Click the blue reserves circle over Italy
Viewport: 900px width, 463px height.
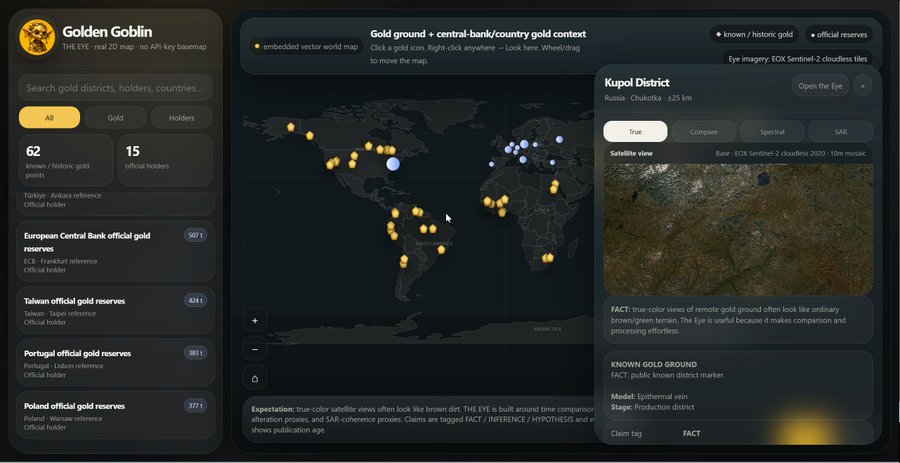click(x=523, y=159)
